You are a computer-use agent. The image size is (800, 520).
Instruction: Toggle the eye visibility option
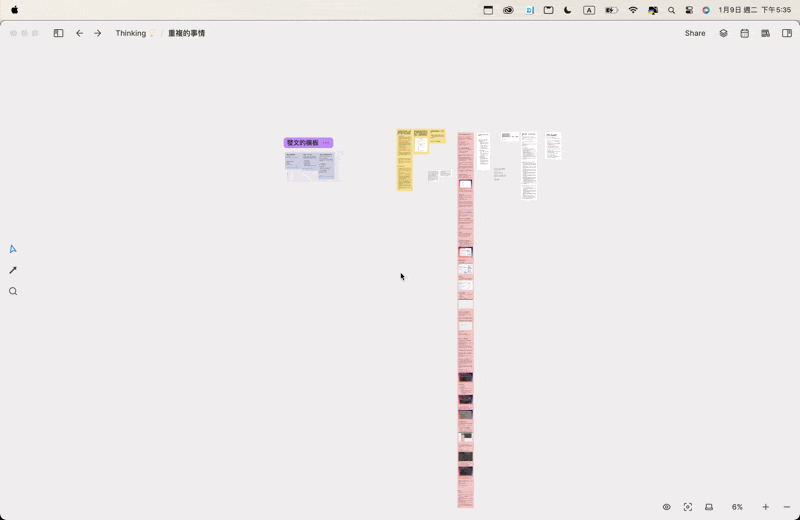667,507
